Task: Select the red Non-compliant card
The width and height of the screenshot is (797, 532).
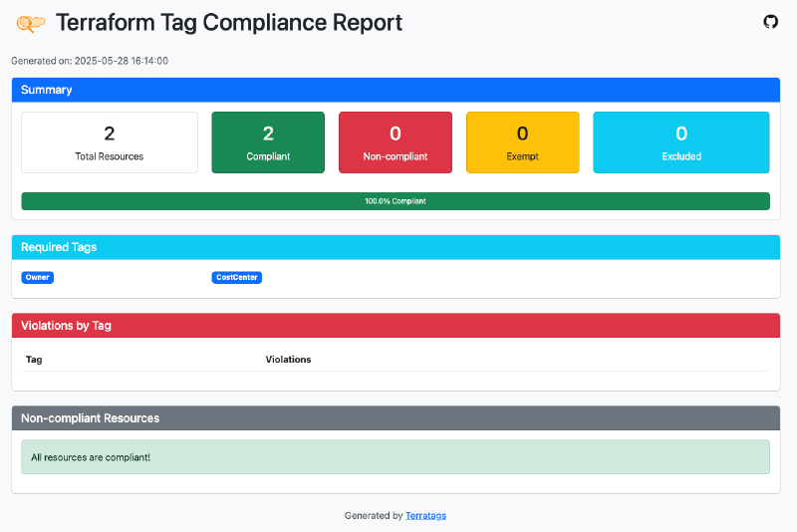Action: point(396,142)
